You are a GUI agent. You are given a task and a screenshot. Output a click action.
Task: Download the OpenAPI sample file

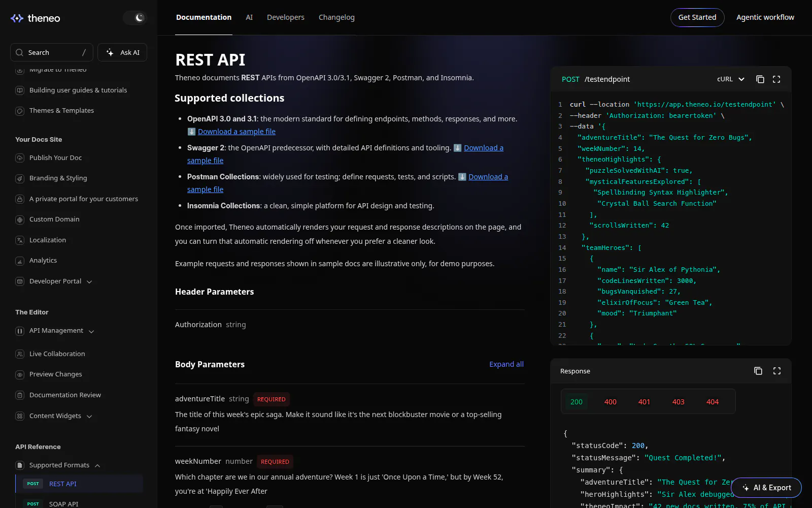point(236,132)
